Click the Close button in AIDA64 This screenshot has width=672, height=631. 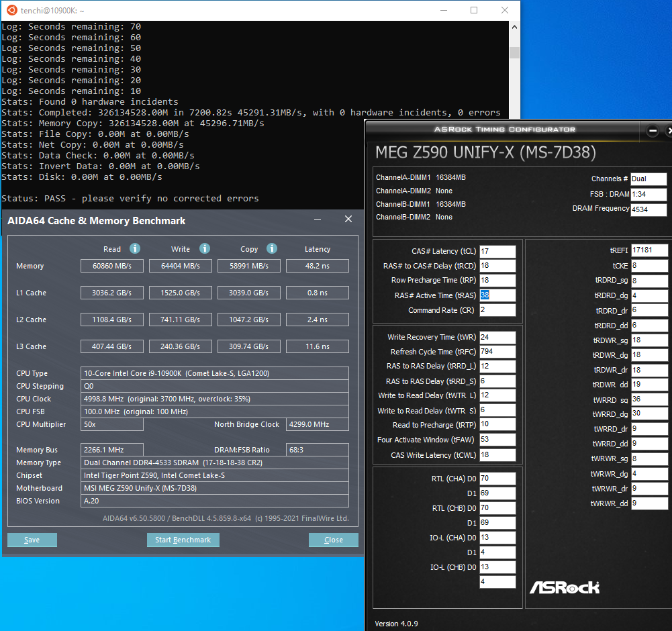pyautogui.click(x=334, y=540)
